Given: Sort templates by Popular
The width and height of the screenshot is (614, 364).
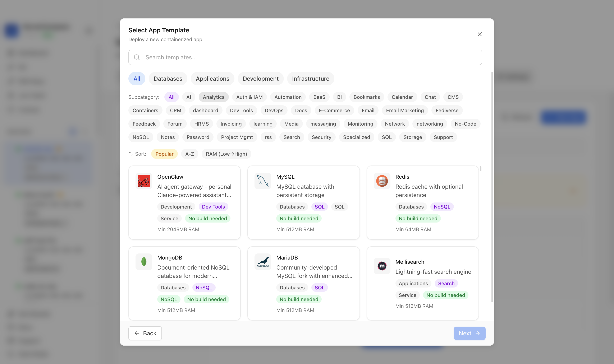Looking at the screenshot, I should coord(164,154).
